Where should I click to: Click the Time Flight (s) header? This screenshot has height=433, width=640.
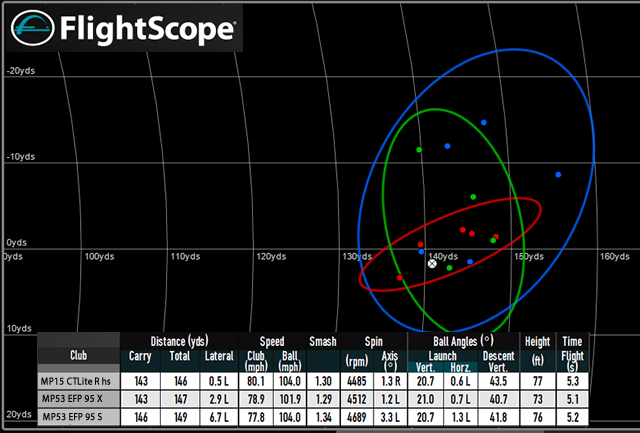tap(572, 353)
